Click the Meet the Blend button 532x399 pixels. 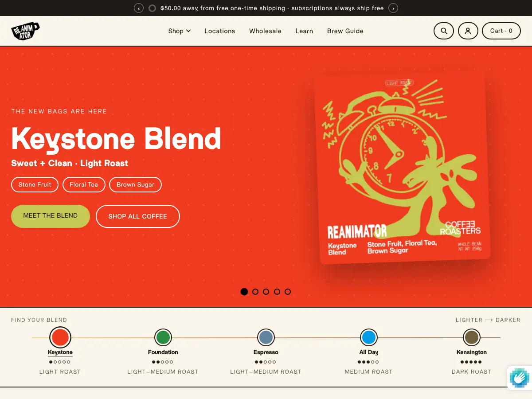51,216
